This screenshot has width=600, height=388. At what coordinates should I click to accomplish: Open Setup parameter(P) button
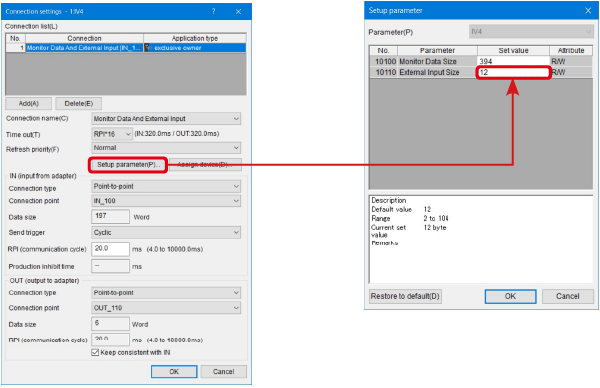pos(128,165)
